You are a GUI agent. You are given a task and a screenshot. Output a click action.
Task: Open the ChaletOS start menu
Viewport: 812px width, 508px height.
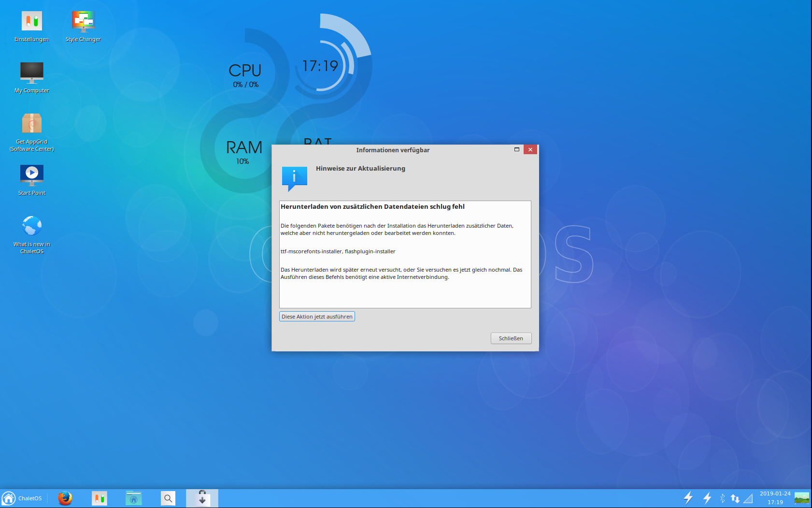coord(22,498)
